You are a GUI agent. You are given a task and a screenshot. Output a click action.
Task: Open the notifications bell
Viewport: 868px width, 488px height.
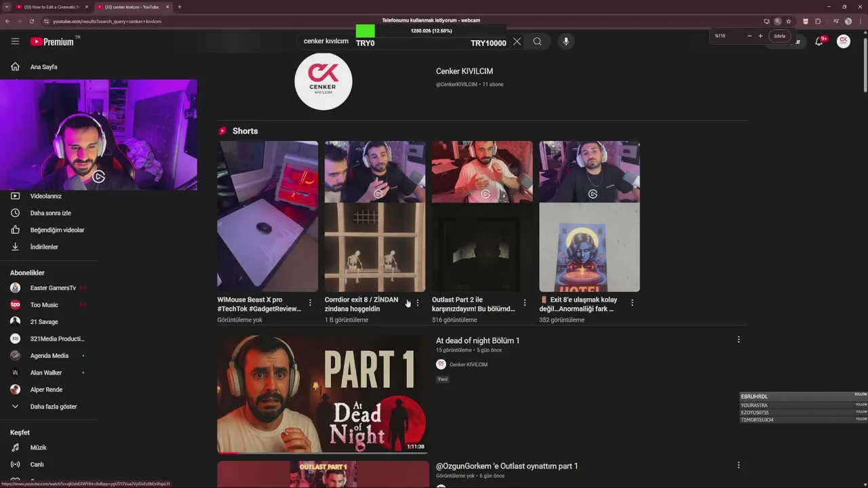[819, 41]
